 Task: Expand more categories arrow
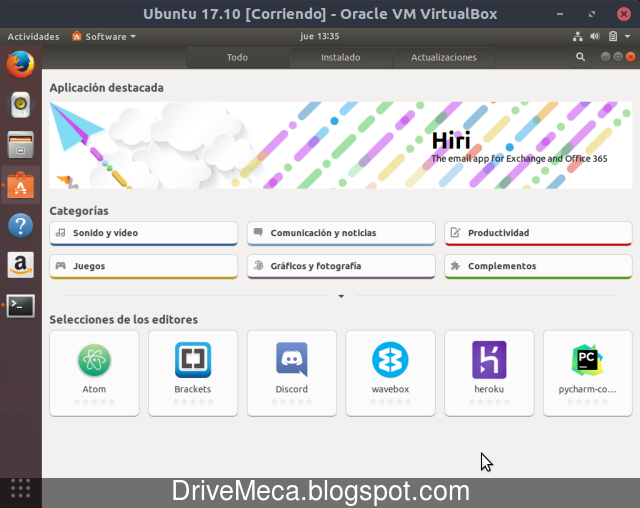341,296
